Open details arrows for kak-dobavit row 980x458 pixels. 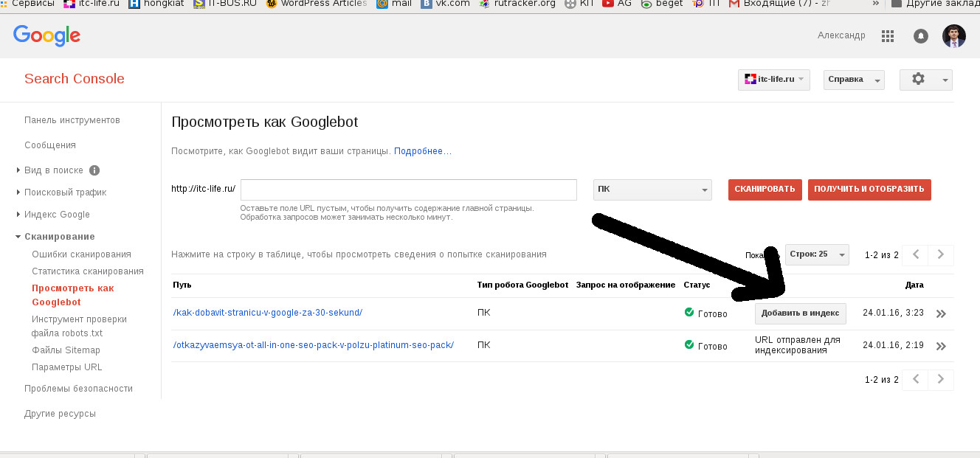[941, 313]
